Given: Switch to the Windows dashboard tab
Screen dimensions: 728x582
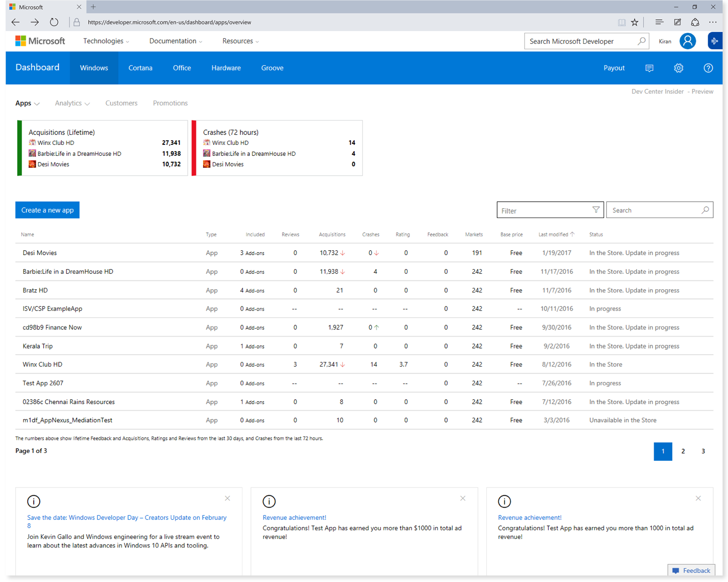Looking at the screenshot, I should (94, 68).
